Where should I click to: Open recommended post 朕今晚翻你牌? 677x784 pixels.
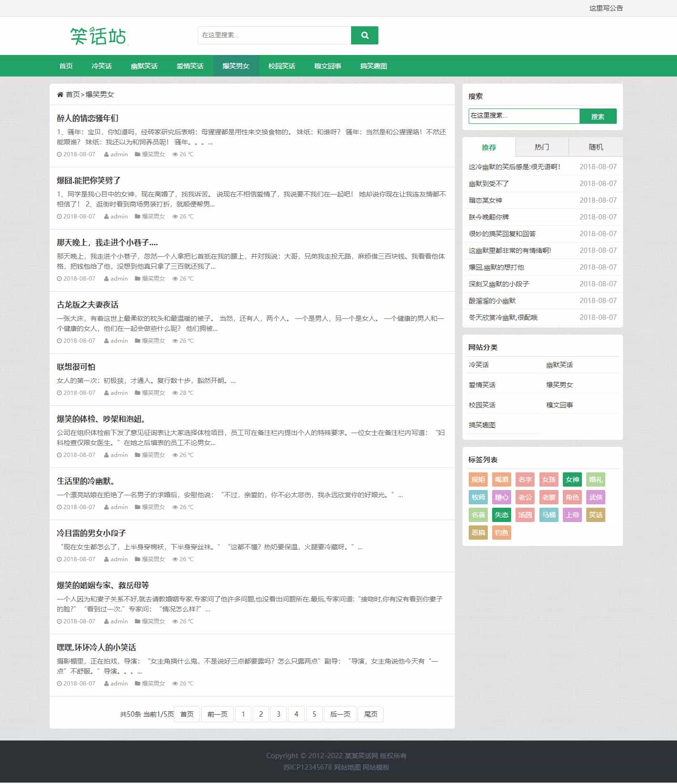click(x=489, y=217)
